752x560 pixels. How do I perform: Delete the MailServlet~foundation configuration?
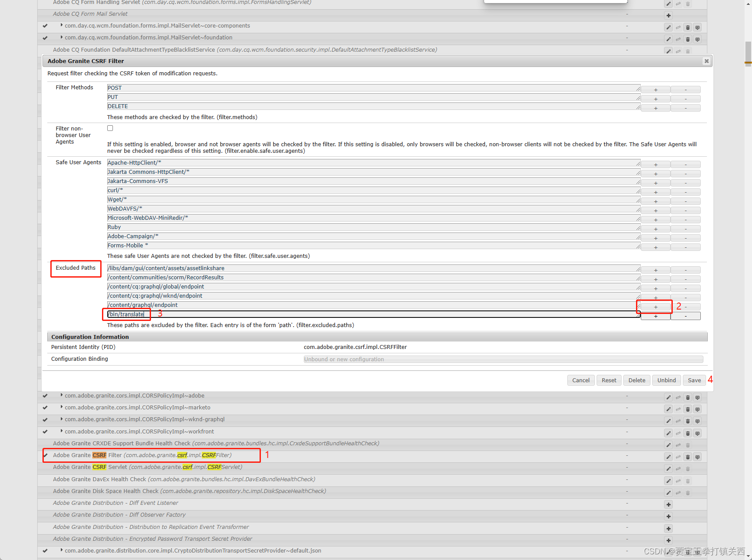tap(688, 39)
